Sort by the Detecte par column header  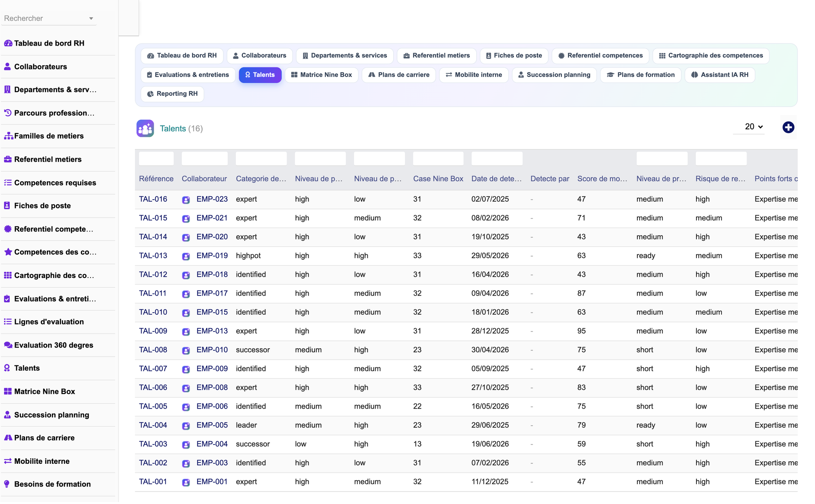click(x=550, y=179)
